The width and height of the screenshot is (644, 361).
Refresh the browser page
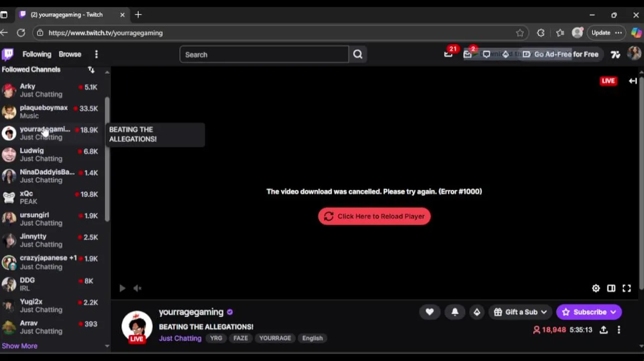pos(21,33)
